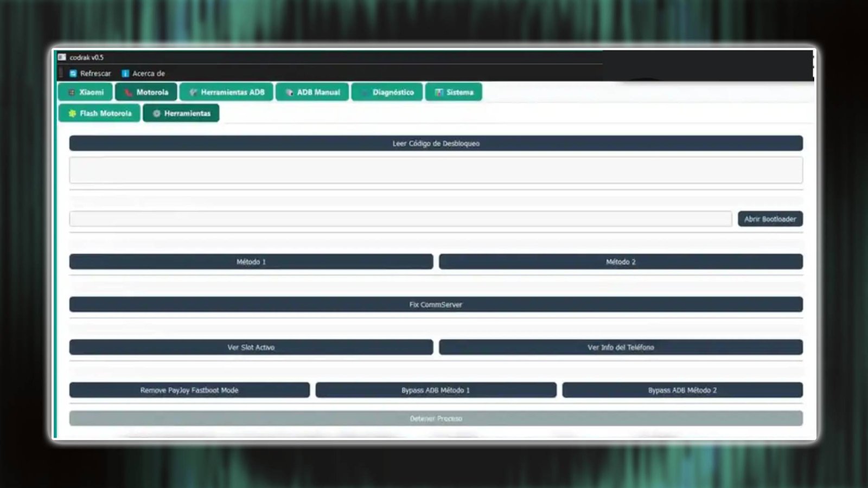Click the Abrir Bootloader button
This screenshot has height=488, width=868.
pyautogui.click(x=770, y=219)
